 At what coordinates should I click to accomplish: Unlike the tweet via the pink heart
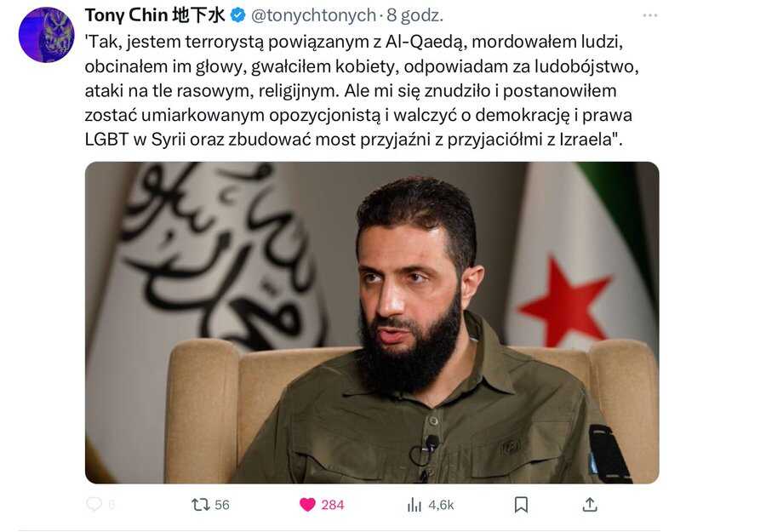tap(307, 505)
